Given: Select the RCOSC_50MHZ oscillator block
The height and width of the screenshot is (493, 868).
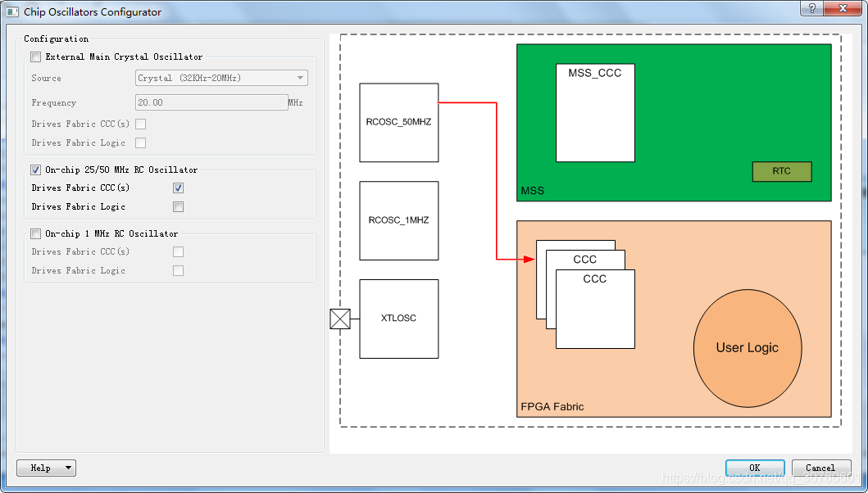Looking at the screenshot, I should point(398,121).
